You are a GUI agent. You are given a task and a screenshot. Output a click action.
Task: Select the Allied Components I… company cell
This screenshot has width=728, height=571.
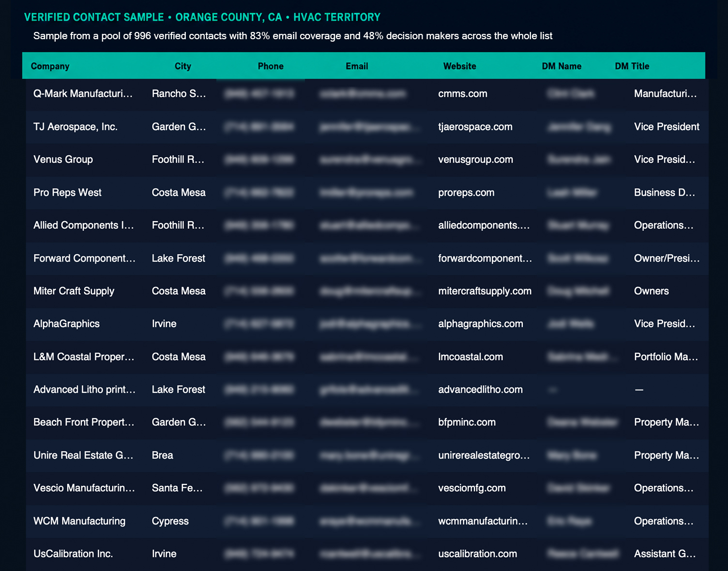coord(84,225)
